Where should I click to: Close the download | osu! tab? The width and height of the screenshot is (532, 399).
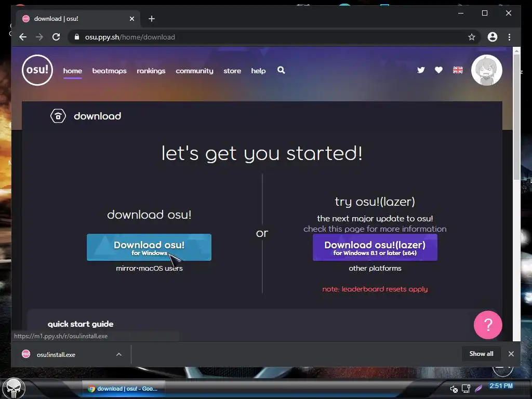click(x=132, y=19)
